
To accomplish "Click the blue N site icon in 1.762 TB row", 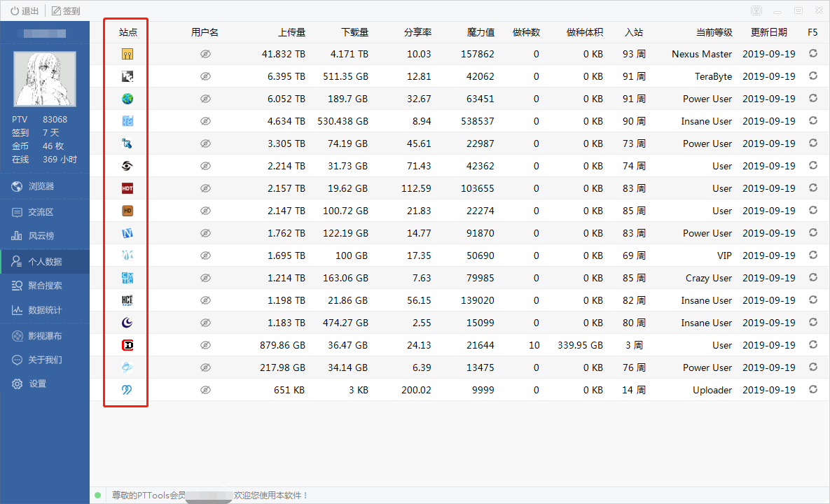I will pos(127,233).
